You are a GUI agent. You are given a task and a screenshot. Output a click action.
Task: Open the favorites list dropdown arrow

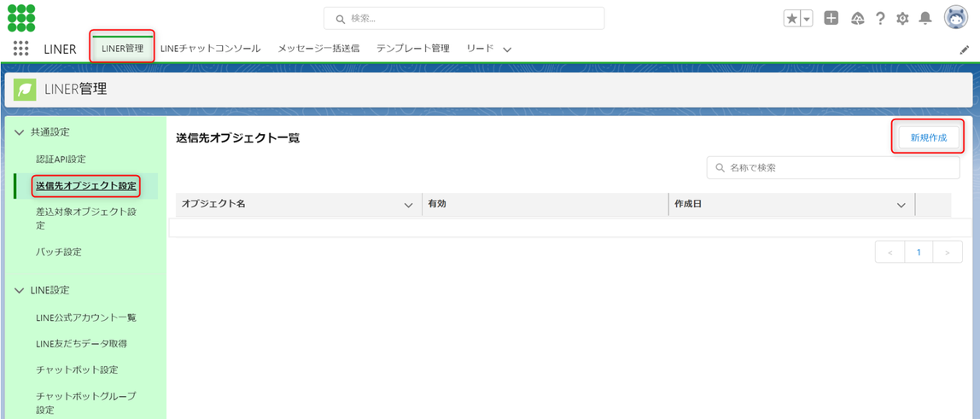[x=806, y=19]
